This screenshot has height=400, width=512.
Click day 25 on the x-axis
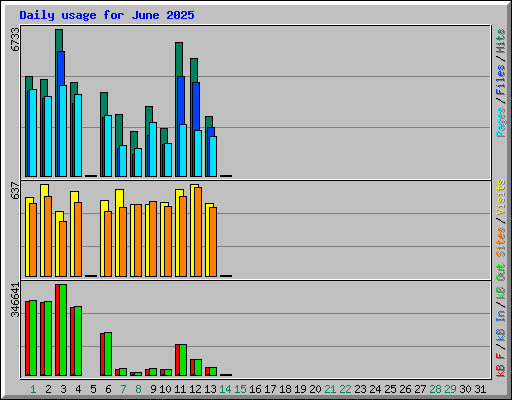coord(390,389)
